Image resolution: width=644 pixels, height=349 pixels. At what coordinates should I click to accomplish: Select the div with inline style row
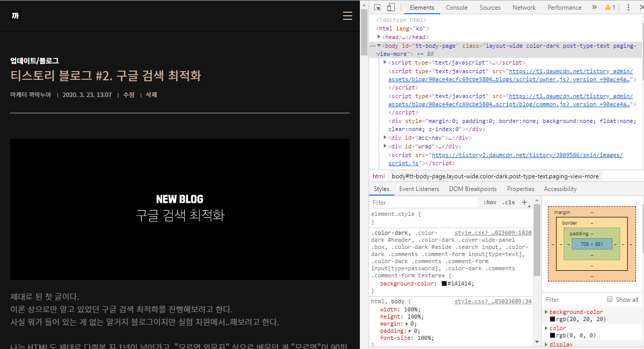click(511, 125)
